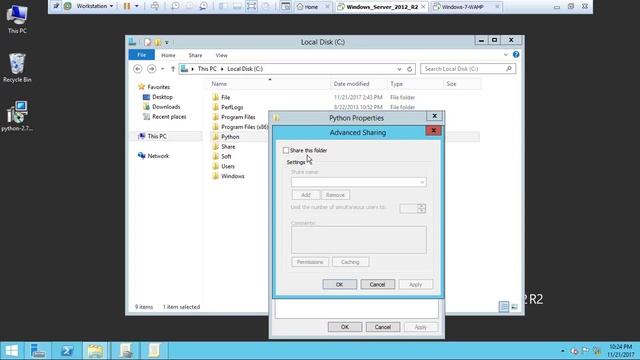This screenshot has width=640, height=360.
Task: Click File Explorer taskbar icon
Action: 95,351
